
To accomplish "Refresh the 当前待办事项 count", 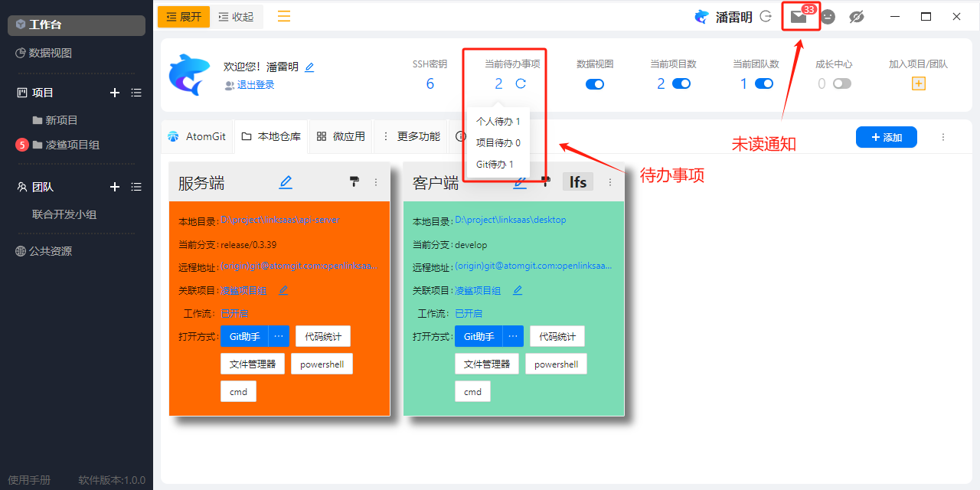I will click(521, 83).
